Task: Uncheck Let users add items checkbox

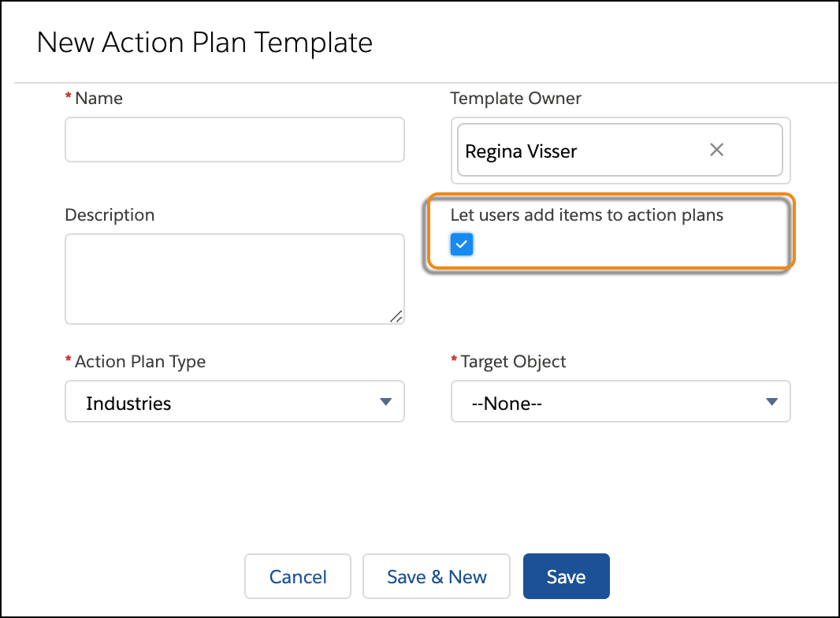Action: coord(461,244)
